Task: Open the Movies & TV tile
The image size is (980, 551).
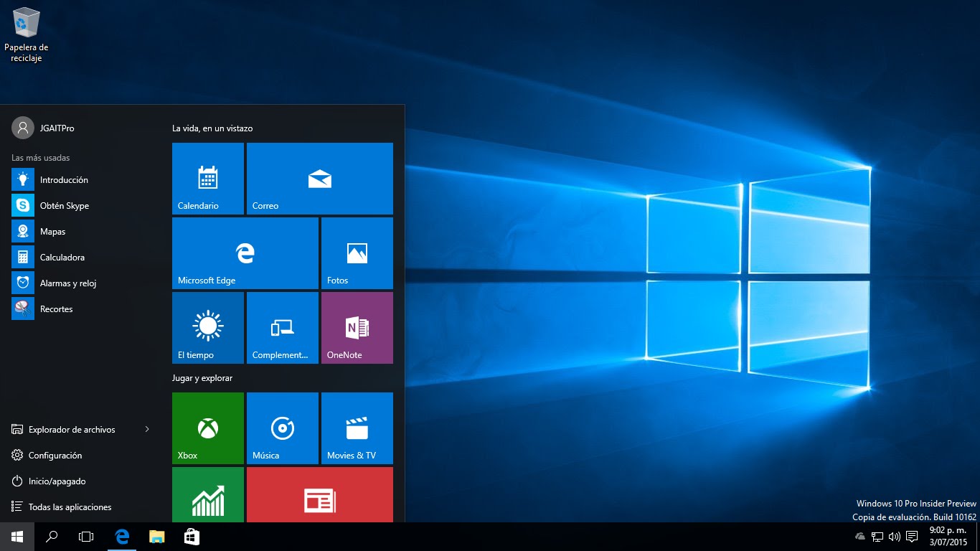Action: [357, 428]
